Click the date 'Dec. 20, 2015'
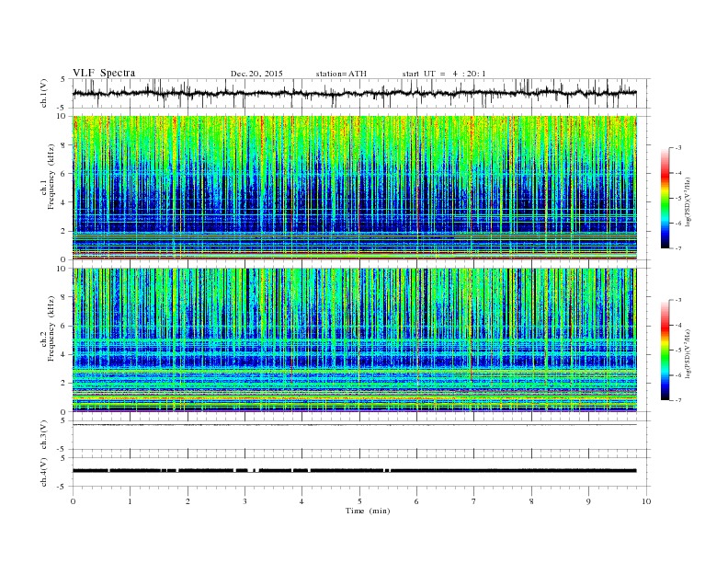728x563 pixels. (x=256, y=74)
